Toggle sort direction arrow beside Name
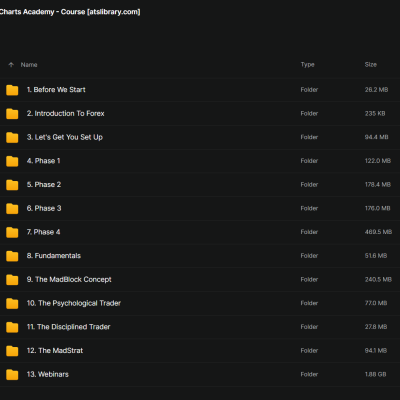Viewport: 400px width, 400px height. (x=11, y=65)
